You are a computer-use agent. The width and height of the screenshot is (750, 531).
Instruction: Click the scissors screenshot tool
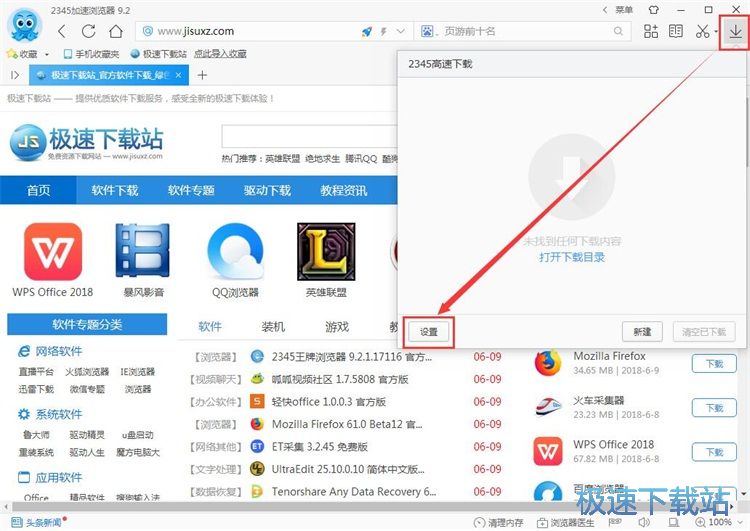tap(702, 32)
